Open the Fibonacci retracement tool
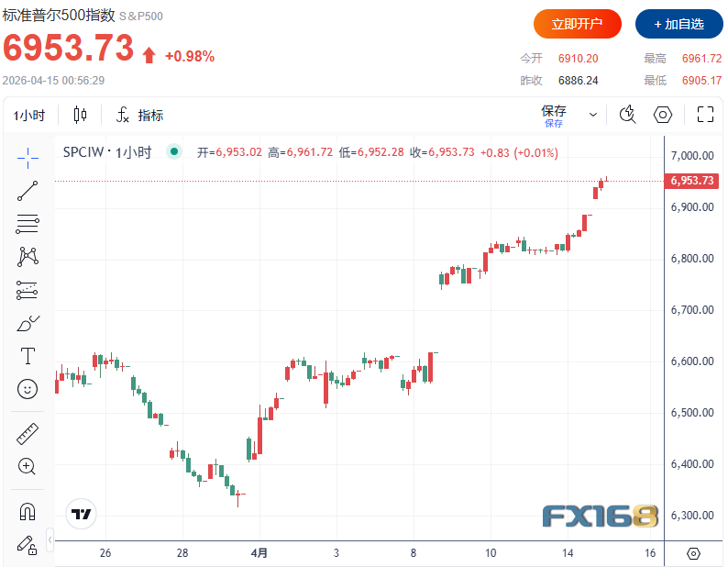 [x=28, y=224]
